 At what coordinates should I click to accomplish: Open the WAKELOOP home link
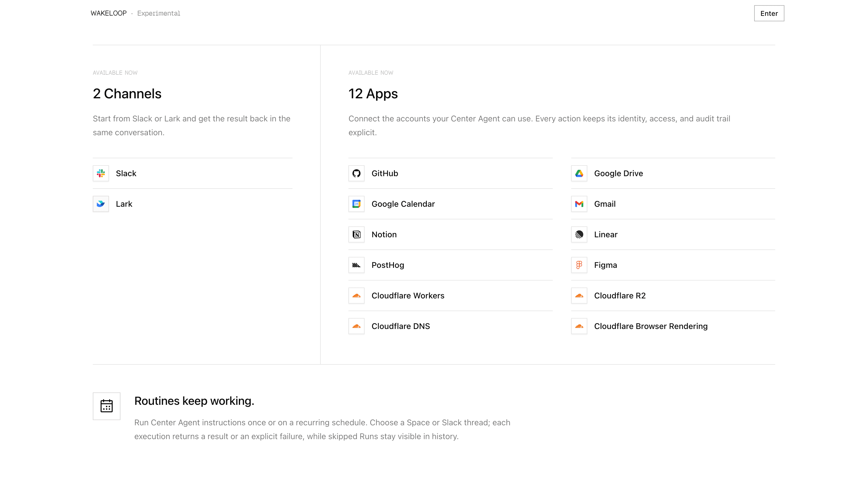pyautogui.click(x=108, y=14)
